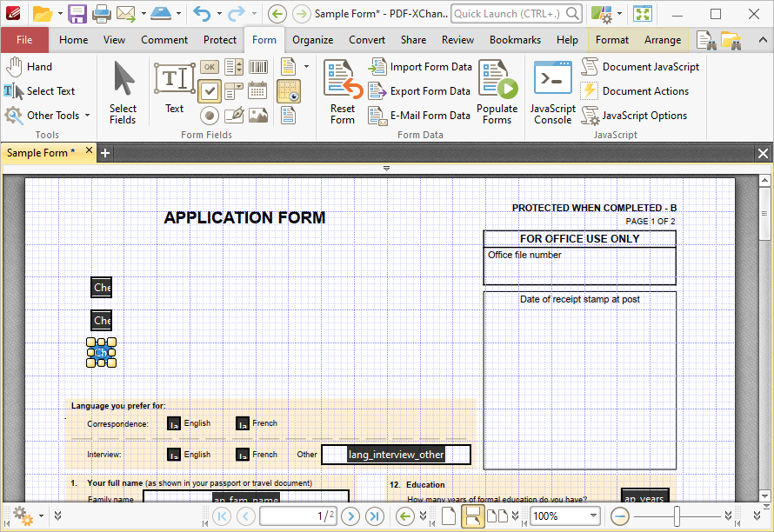Click the search folder binoculars icon
This screenshot has width=774, height=532.
[x=731, y=40]
